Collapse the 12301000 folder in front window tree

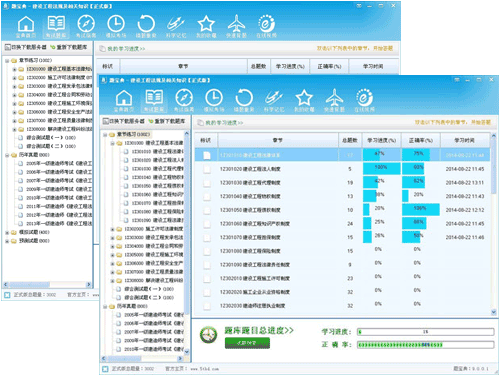(112, 143)
